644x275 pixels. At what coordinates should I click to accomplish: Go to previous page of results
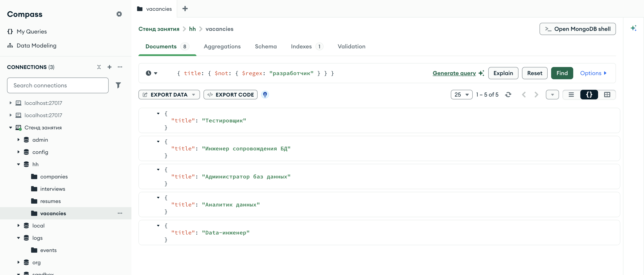[x=524, y=95]
